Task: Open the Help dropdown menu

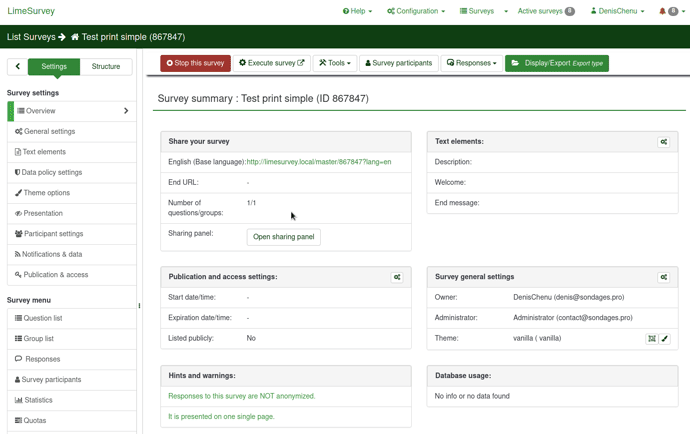Action: coord(357,11)
